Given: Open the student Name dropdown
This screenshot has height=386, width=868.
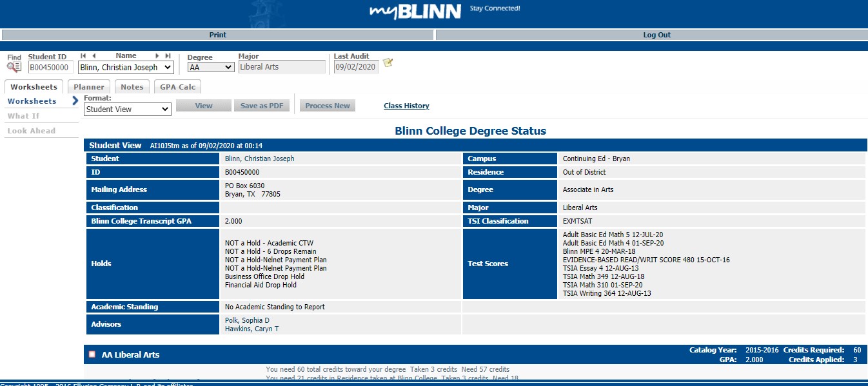Looking at the screenshot, I should (x=125, y=67).
